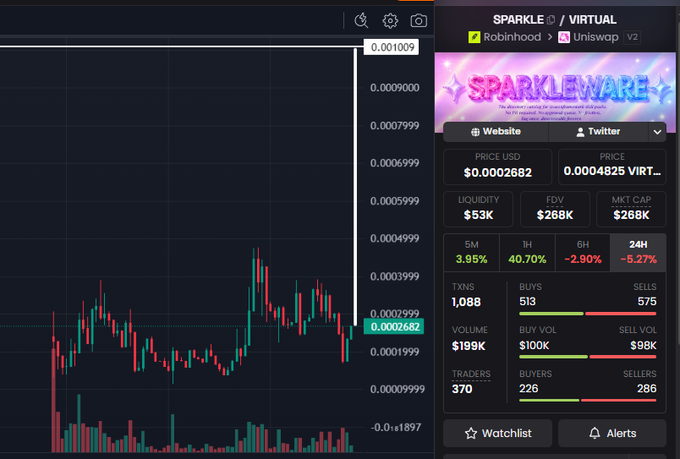The width and height of the screenshot is (680, 459).
Task: Add SPARKLE to Watchlist
Action: (497, 433)
